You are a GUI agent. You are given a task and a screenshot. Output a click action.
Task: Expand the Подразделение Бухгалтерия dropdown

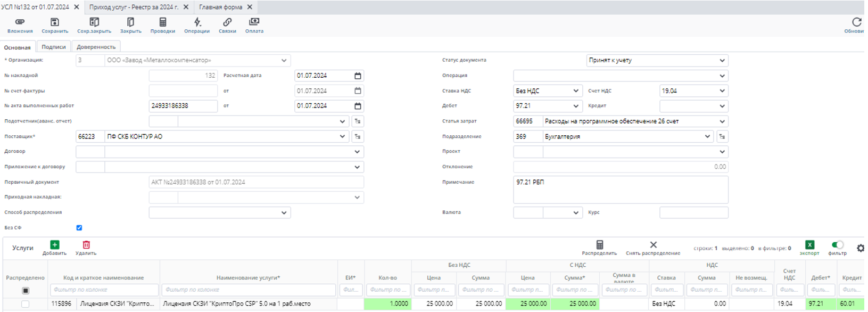707,137
